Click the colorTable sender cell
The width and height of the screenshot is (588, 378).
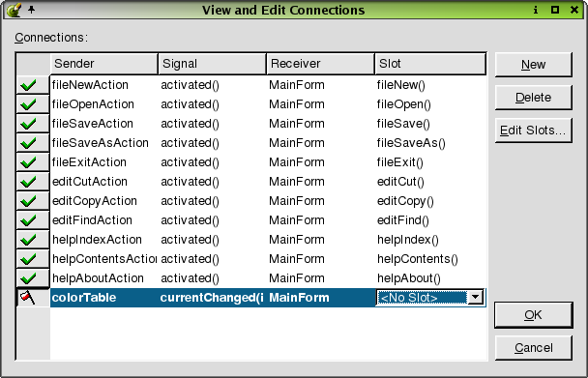click(x=104, y=298)
